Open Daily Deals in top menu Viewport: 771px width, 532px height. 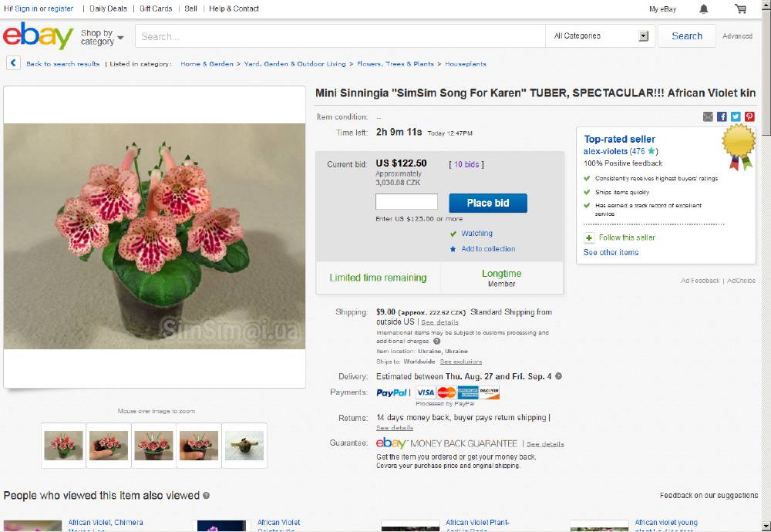(x=108, y=8)
